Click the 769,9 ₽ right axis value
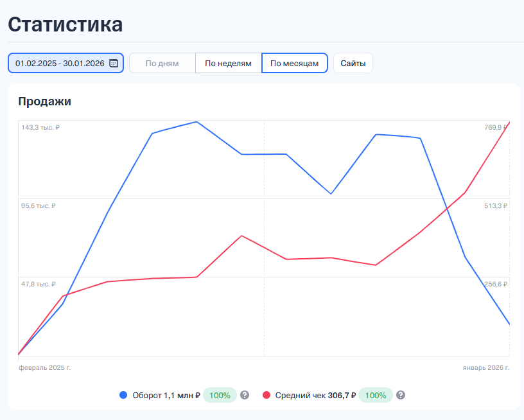This screenshot has width=524, height=420. pos(496,127)
